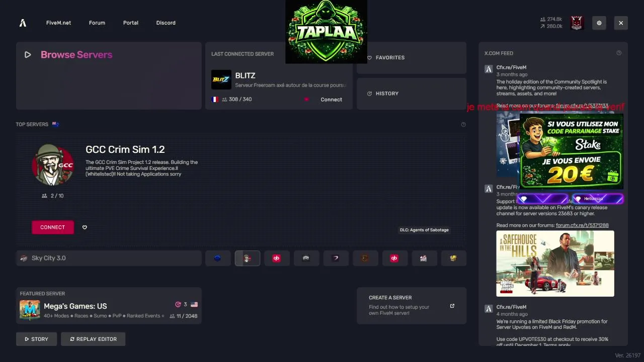Click the Mega's Games server logo
The image size is (644, 362).
point(30,310)
